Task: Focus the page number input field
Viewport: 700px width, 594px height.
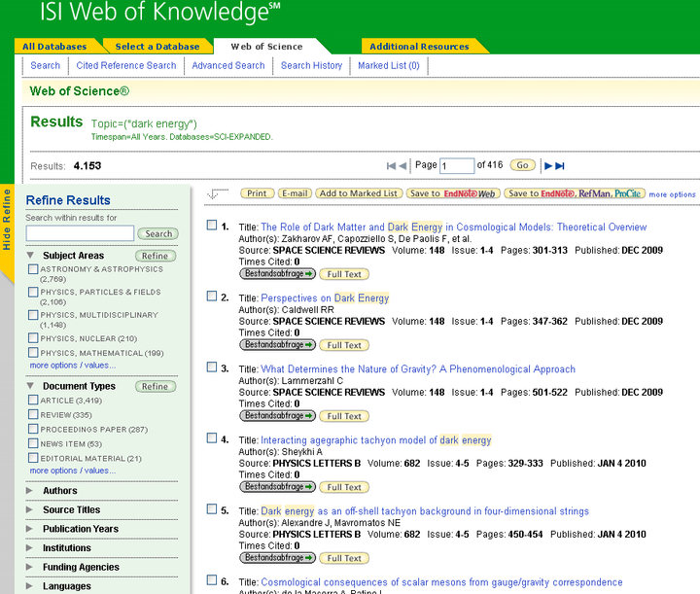Action: 457,166
